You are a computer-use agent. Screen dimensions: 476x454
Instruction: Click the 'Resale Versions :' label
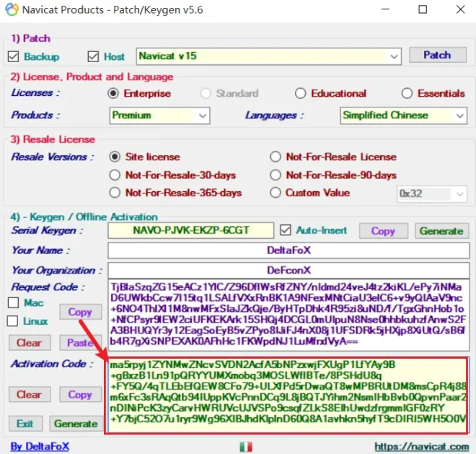(53, 157)
